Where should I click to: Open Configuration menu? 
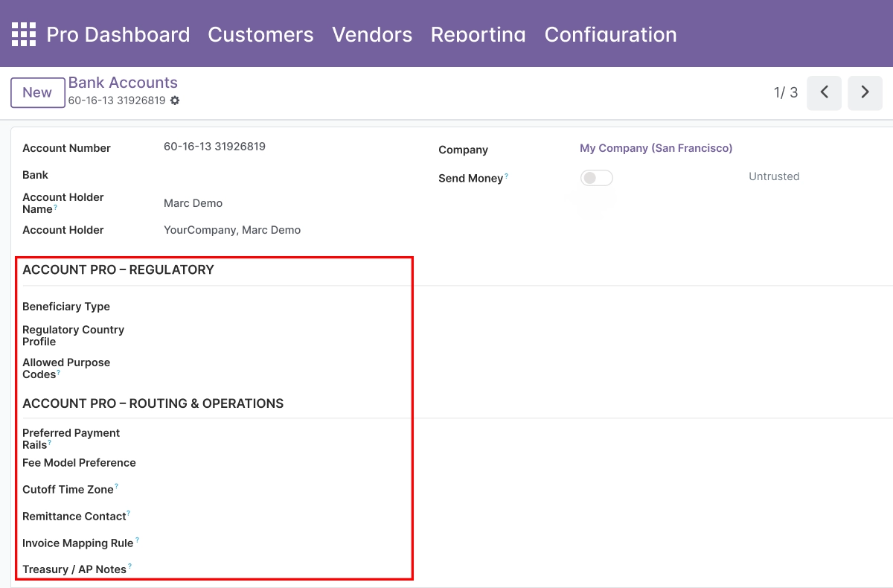click(x=611, y=34)
